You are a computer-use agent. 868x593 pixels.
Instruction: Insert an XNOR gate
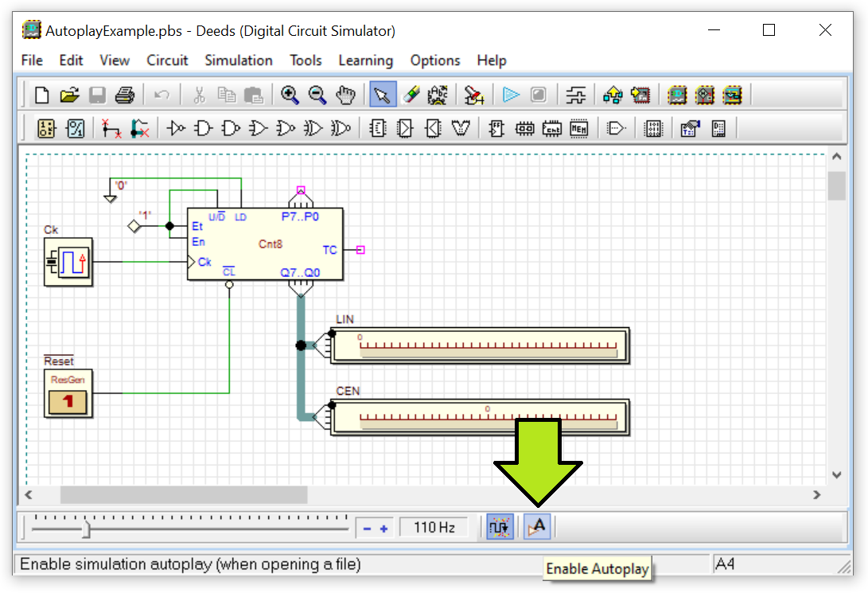tap(341, 129)
